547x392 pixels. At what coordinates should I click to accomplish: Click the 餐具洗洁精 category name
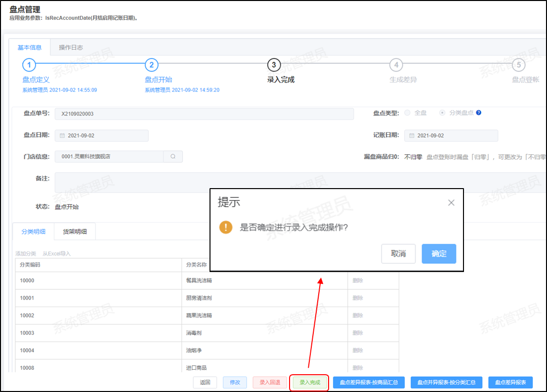199,280
